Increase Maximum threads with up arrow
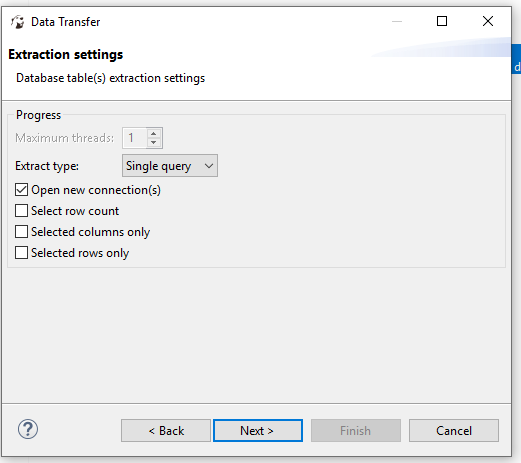This screenshot has height=463, width=521. (154, 134)
